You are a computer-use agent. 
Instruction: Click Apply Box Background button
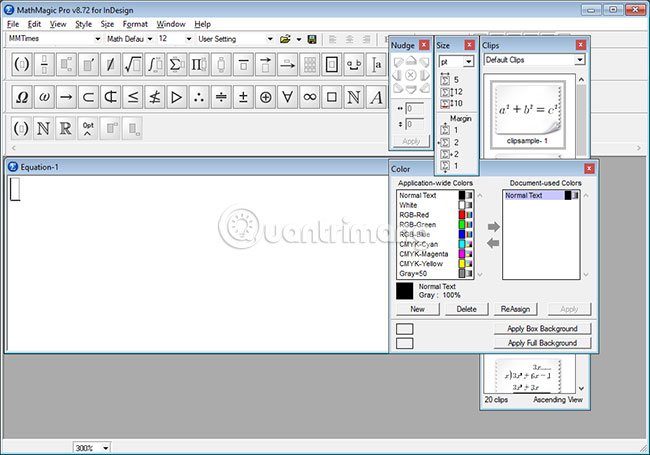[542, 329]
